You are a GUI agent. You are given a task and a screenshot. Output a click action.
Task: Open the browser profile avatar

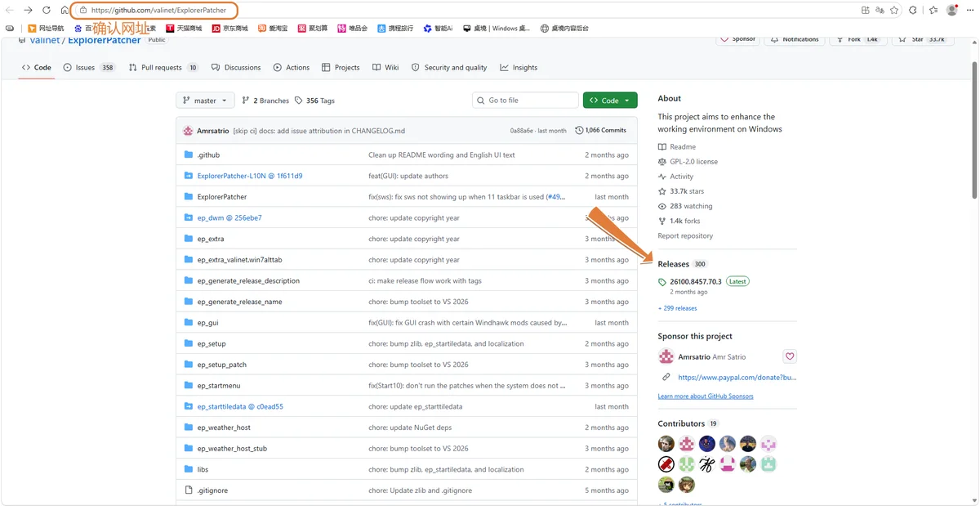(x=951, y=11)
